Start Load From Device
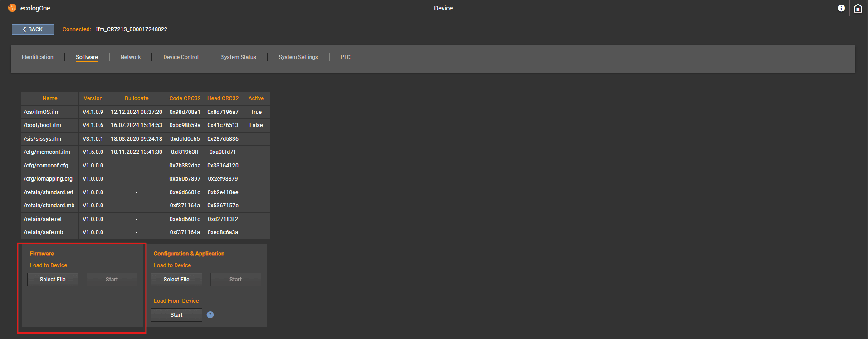The image size is (868, 339). click(x=176, y=315)
